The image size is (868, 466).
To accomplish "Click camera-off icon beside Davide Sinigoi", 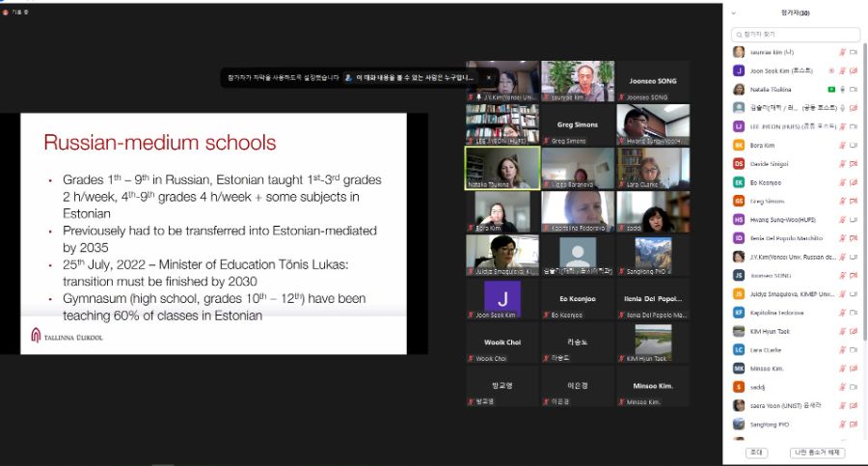I will point(854,163).
